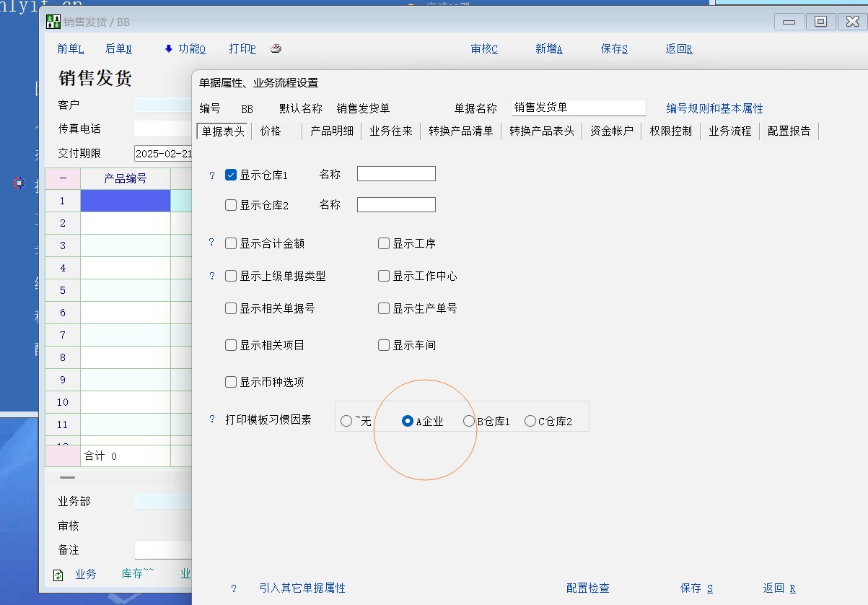Screen dimensions: 868x605
Task: Open the 业务流程 tab
Action: pyautogui.click(x=729, y=131)
